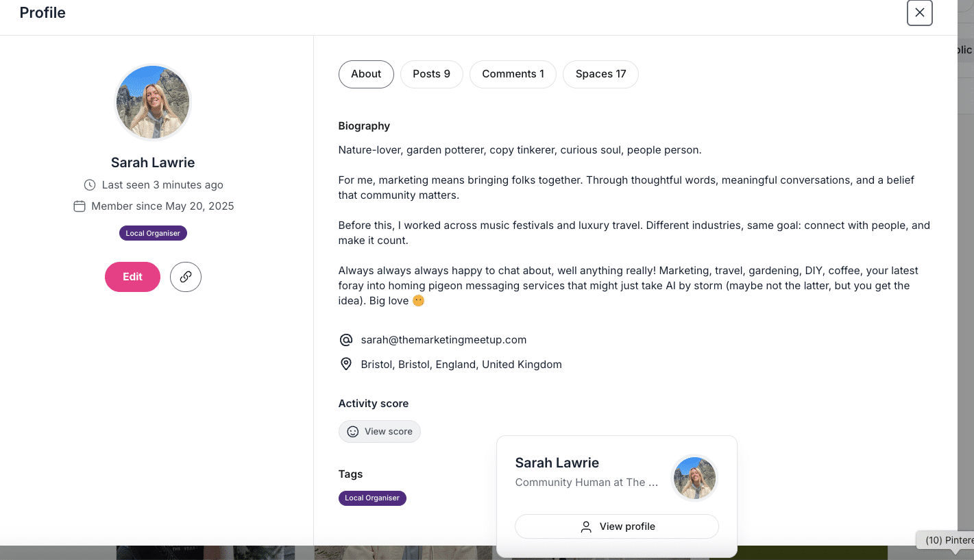
Task: Click the clock icon beside Last seen
Action: 90,185
